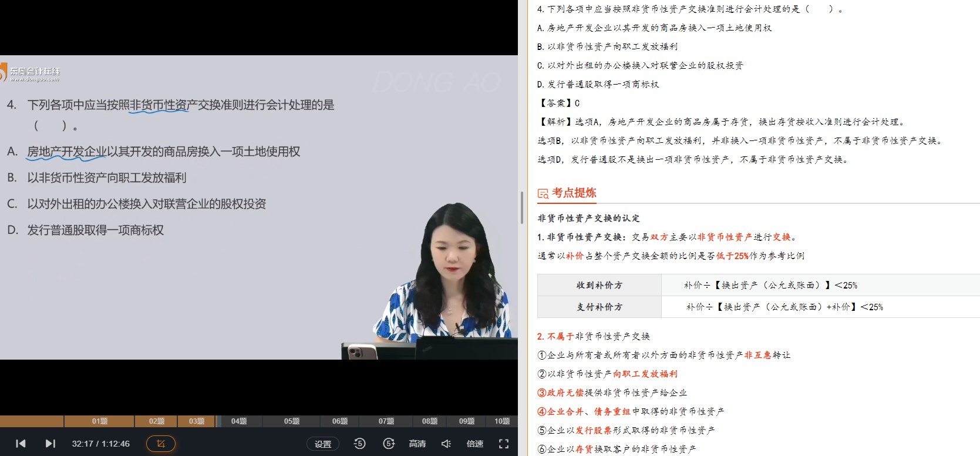Viewport: 980px width, 456px height.
Task: Jump to 04题 on the timeline
Action: coord(239,421)
